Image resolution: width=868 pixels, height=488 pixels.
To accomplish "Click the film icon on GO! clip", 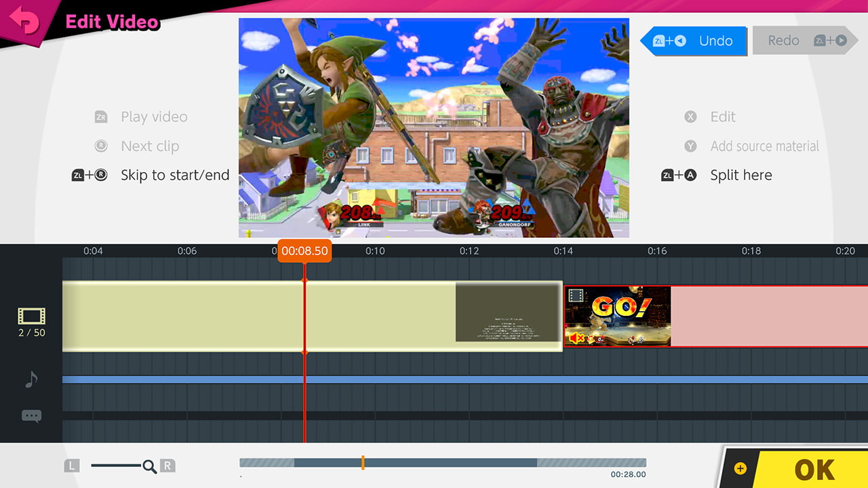I will (576, 295).
